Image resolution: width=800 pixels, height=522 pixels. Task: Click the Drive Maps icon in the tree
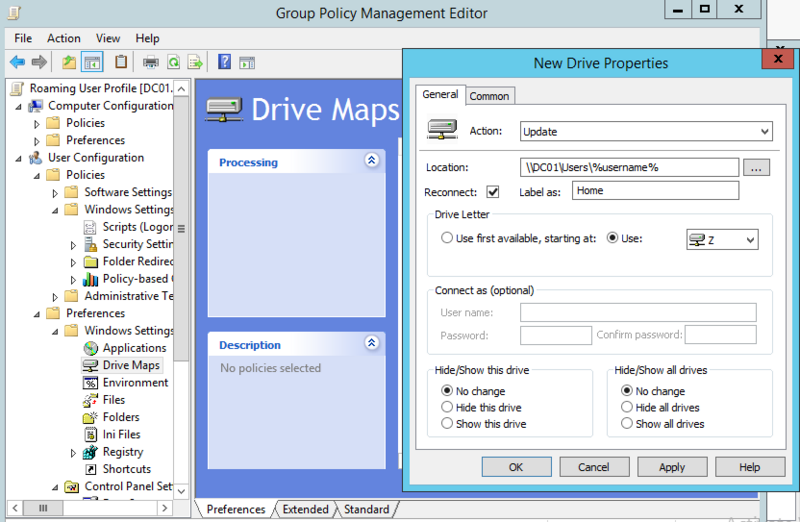pos(90,365)
